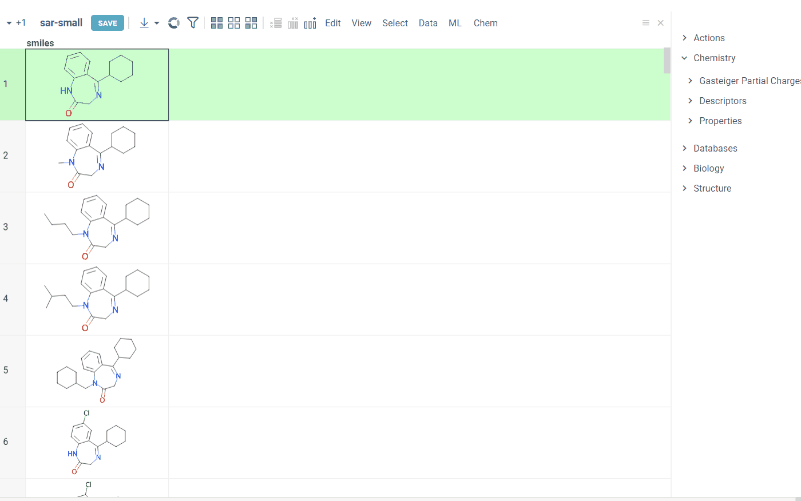
Task: Expand the Actions section
Action: [x=709, y=38]
